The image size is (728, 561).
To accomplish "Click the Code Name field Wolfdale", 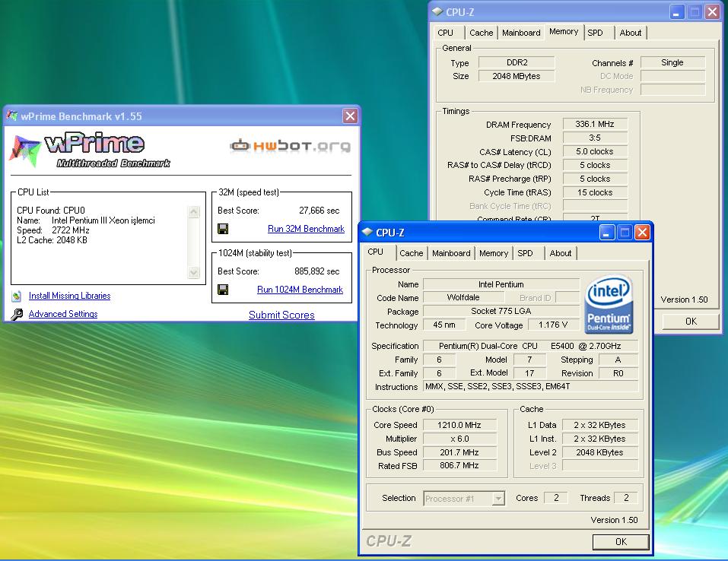I will pyautogui.click(x=463, y=297).
